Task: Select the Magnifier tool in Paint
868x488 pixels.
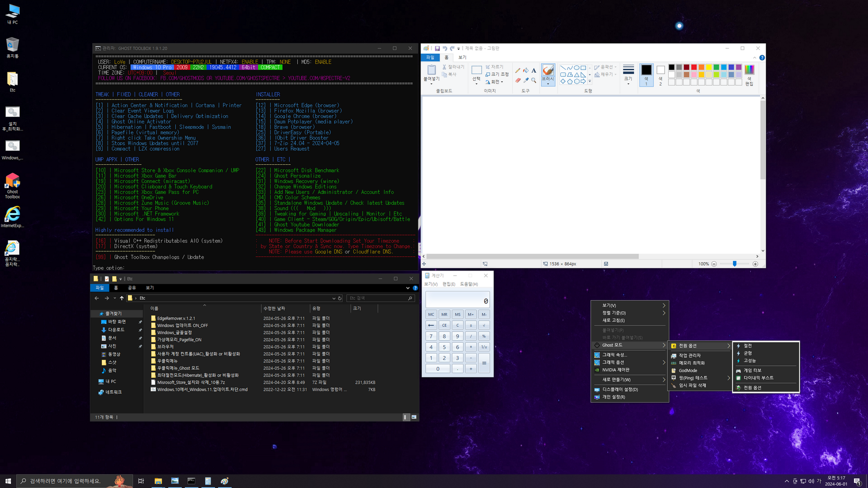Action: pyautogui.click(x=534, y=80)
